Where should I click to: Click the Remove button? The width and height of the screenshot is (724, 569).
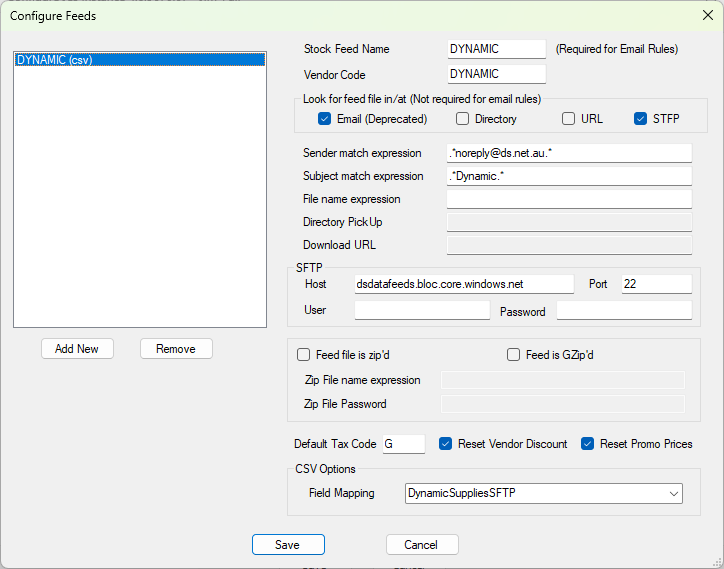pyautogui.click(x=176, y=349)
